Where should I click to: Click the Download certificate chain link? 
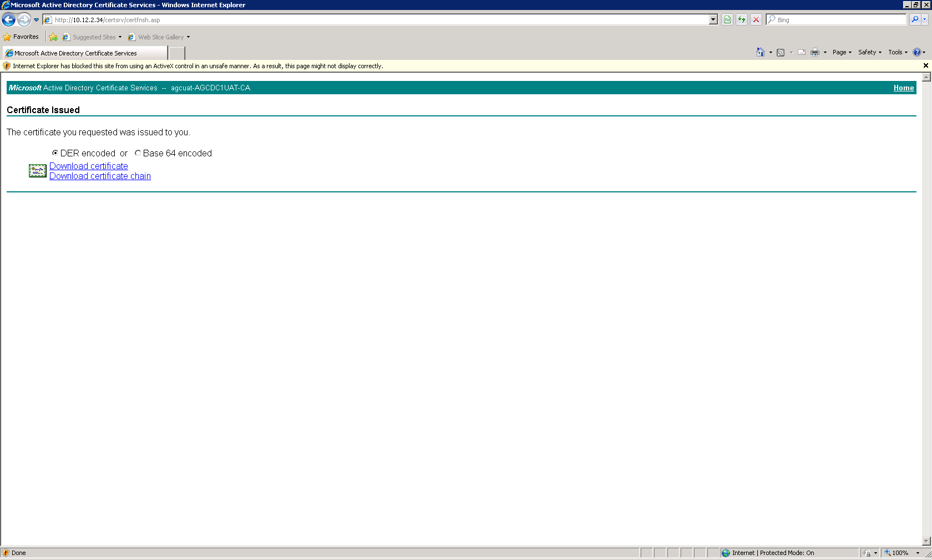pos(100,176)
